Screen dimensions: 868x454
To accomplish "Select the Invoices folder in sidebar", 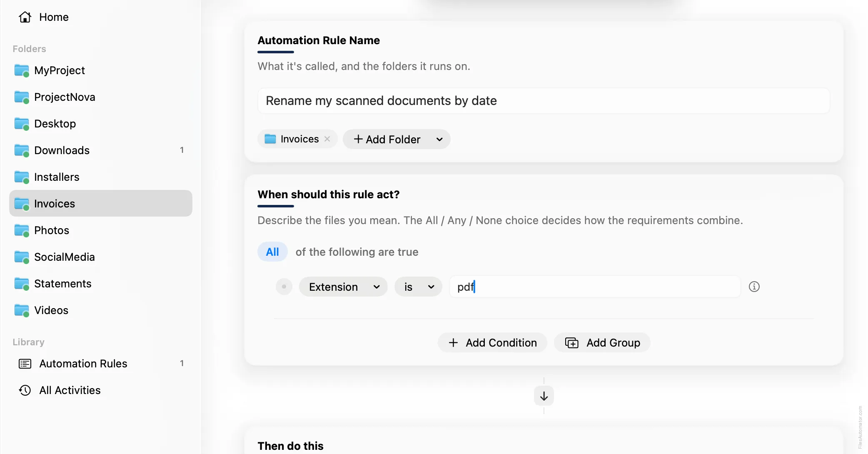I will coord(100,204).
